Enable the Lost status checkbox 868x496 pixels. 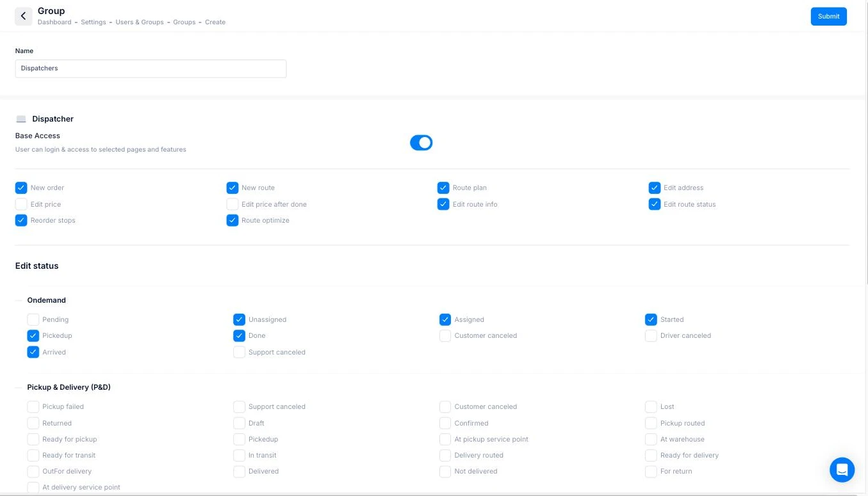[x=651, y=406]
